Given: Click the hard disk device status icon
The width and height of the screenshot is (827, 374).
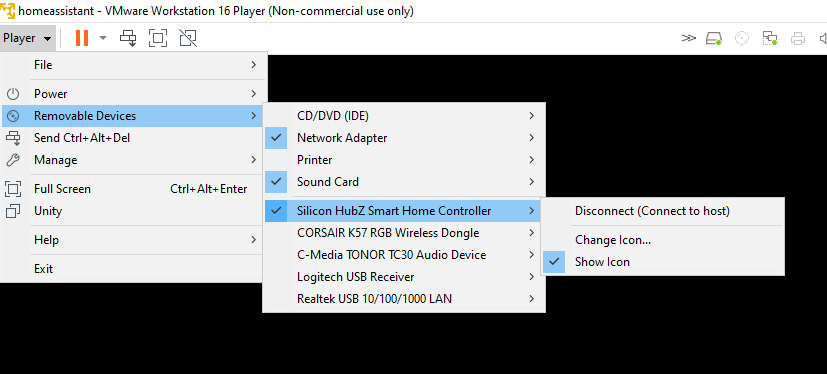Looking at the screenshot, I should point(714,38).
